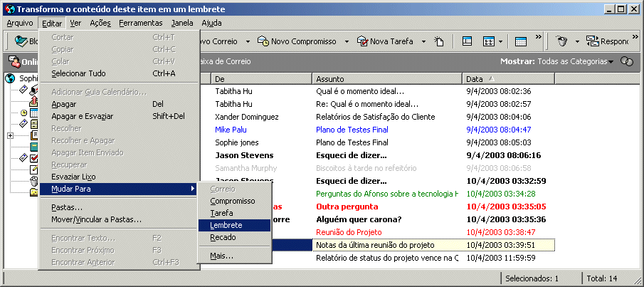Image resolution: width=644 pixels, height=287 pixels.
Task: Select Compromisso in the Mudar Para submenu
Action: tap(234, 201)
